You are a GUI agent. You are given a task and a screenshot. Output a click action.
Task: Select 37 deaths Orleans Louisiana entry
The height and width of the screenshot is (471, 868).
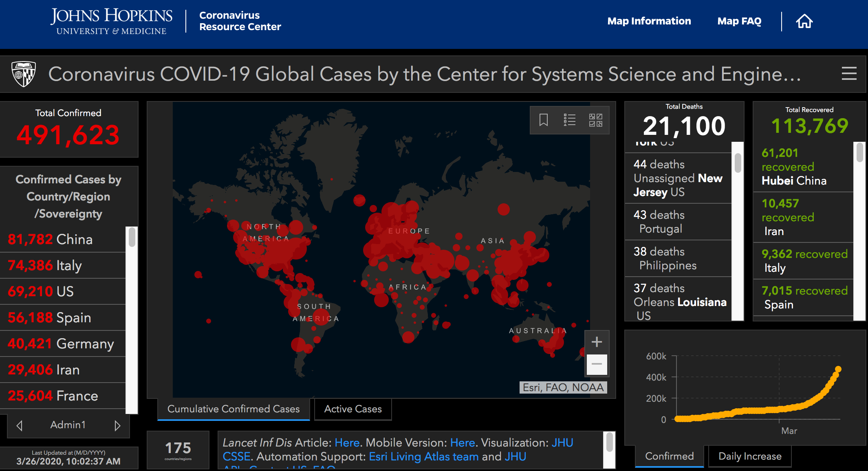[x=678, y=300]
